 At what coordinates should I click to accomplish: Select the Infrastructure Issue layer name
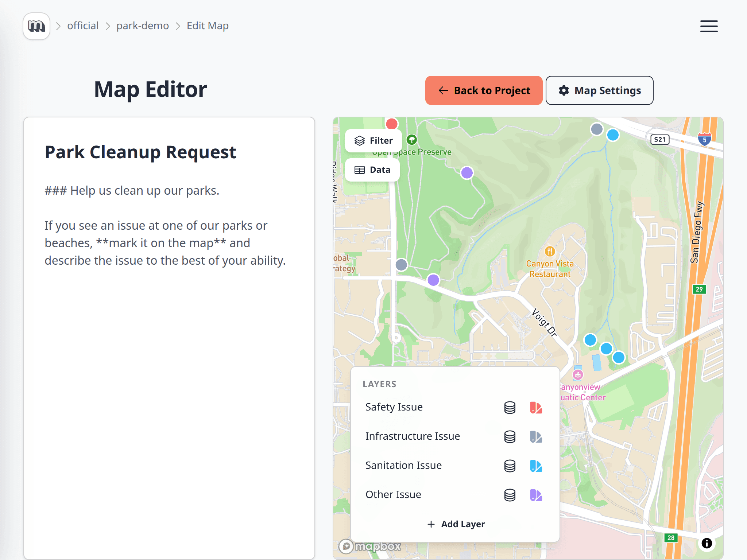click(x=413, y=436)
